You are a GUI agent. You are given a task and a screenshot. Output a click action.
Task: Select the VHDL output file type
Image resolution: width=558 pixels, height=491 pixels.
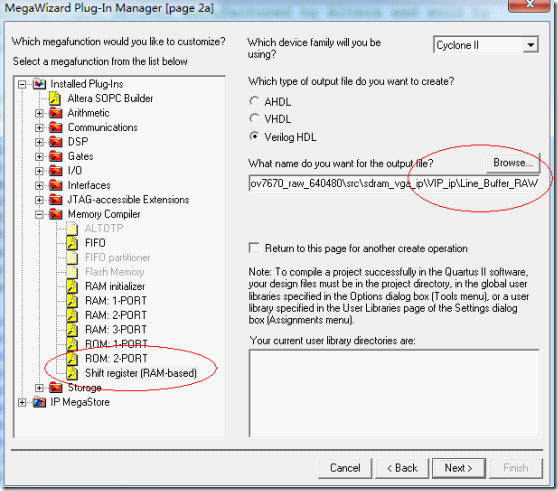click(254, 118)
